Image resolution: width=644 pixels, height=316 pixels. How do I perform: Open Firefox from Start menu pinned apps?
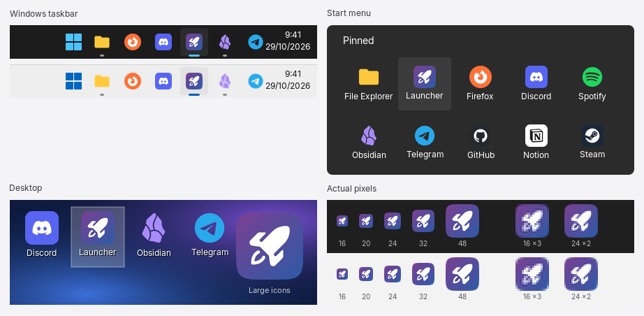(480, 84)
